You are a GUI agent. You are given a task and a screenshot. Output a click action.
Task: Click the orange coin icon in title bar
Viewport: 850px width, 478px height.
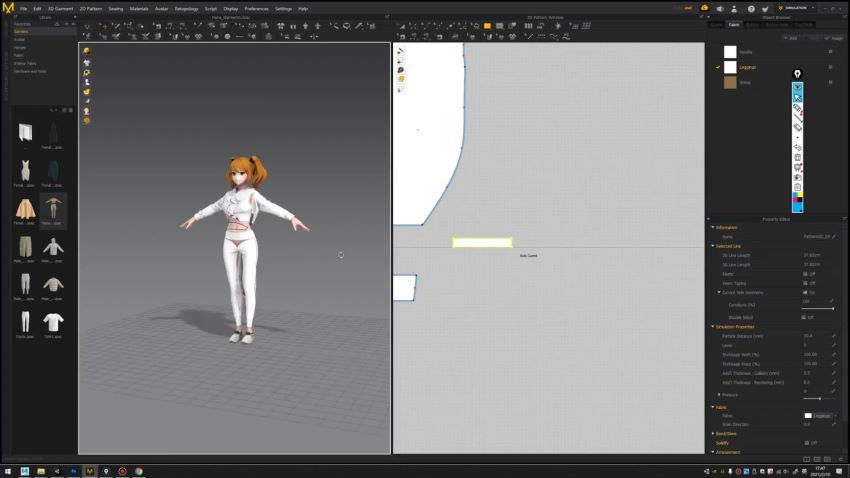coord(704,8)
